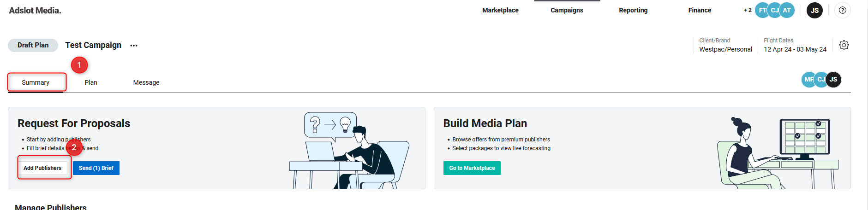Screen dimensions: 868x210
Task: Click the MP collaborator avatar
Action: point(808,79)
